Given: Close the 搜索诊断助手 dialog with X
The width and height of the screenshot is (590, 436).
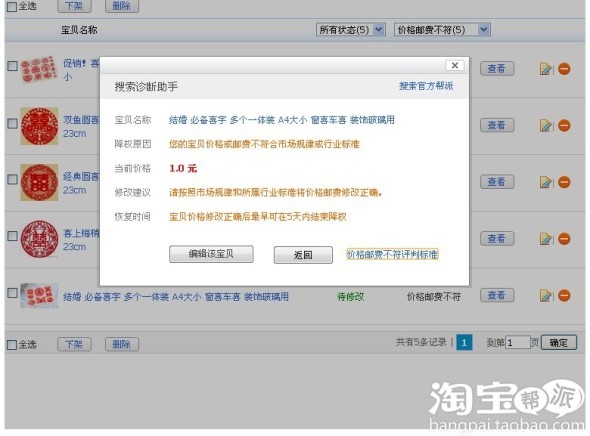Looking at the screenshot, I should pyautogui.click(x=455, y=65).
